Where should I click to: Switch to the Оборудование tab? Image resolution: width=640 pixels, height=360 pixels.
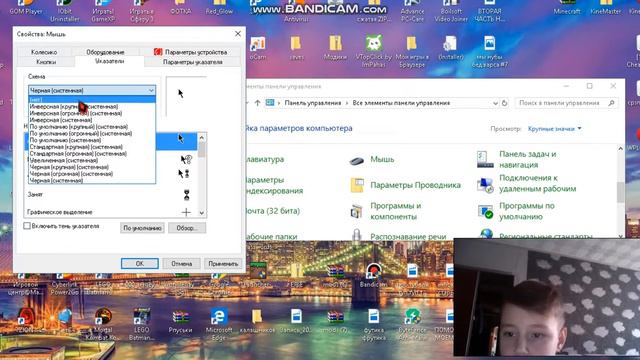pyautogui.click(x=105, y=52)
